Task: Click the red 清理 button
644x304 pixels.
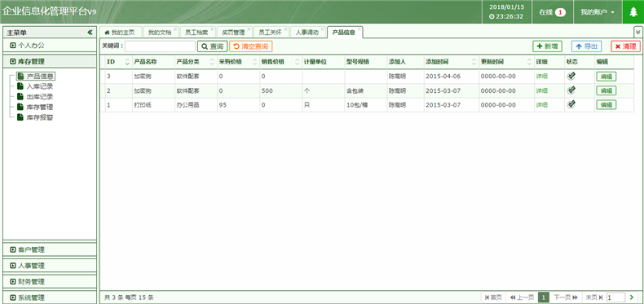Action: 625,46
